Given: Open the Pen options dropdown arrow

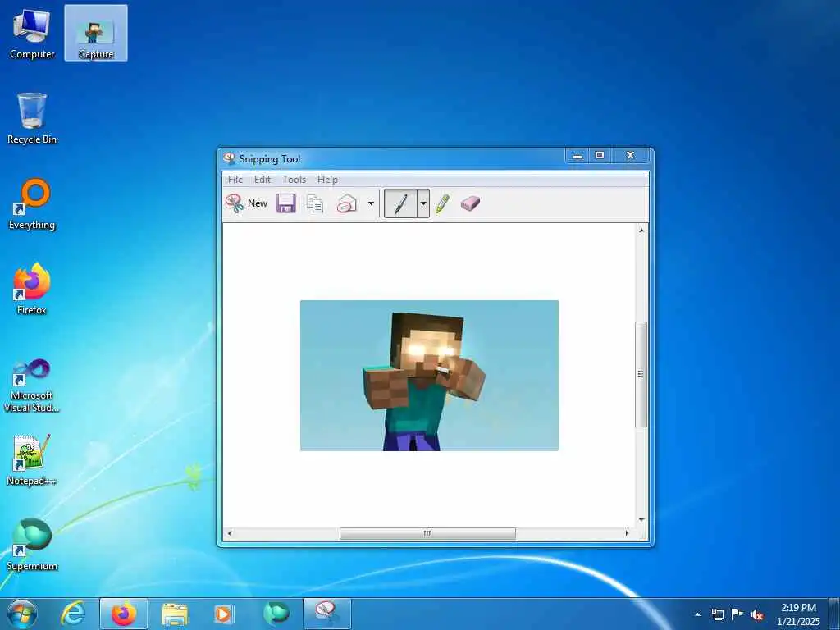Looking at the screenshot, I should point(423,203).
